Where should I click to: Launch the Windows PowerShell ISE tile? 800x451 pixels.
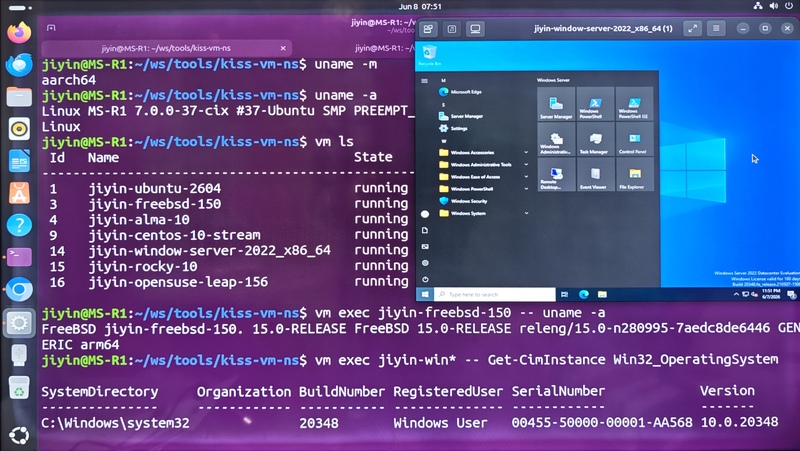click(634, 104)
